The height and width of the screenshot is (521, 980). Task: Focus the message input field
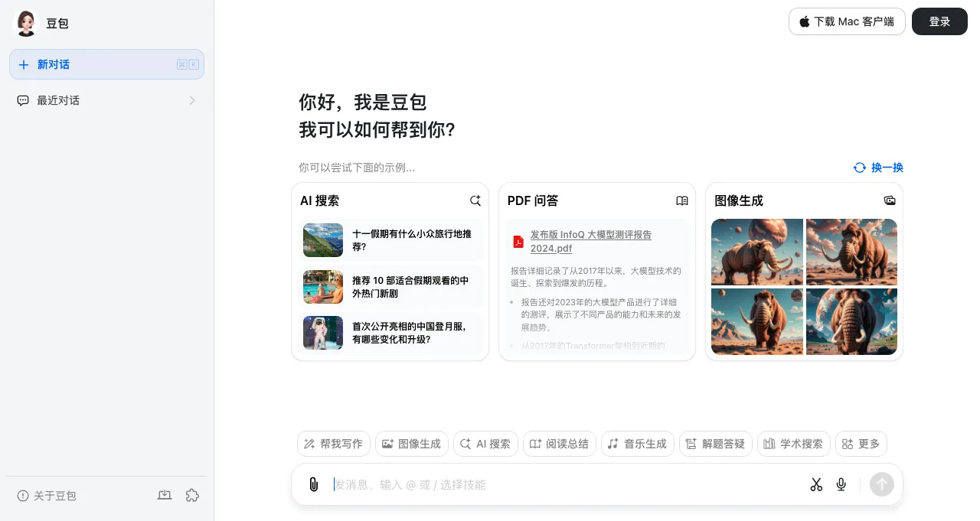565,484
